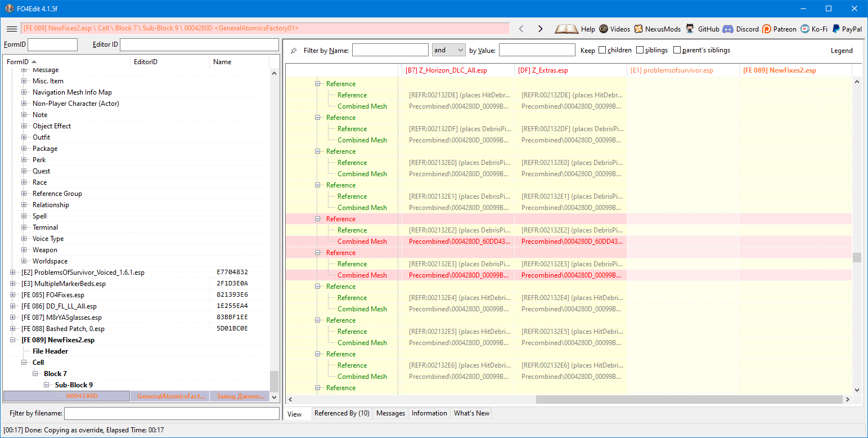Open the Videos link icon
The height and width of the screenshot is (438, 868).
coord(604,29)
